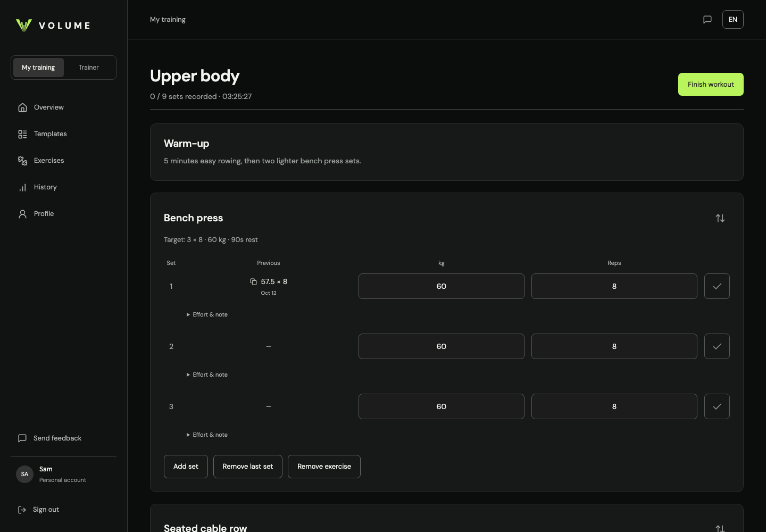Click Remove exercise button
The width and height of the screenshot is (766, 532).
point(324,467)
